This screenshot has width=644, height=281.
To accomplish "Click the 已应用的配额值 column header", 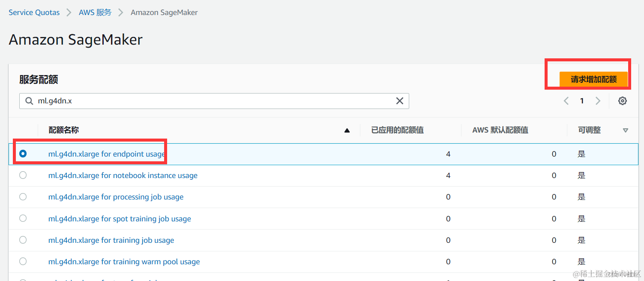I will (x=397, y=130).
